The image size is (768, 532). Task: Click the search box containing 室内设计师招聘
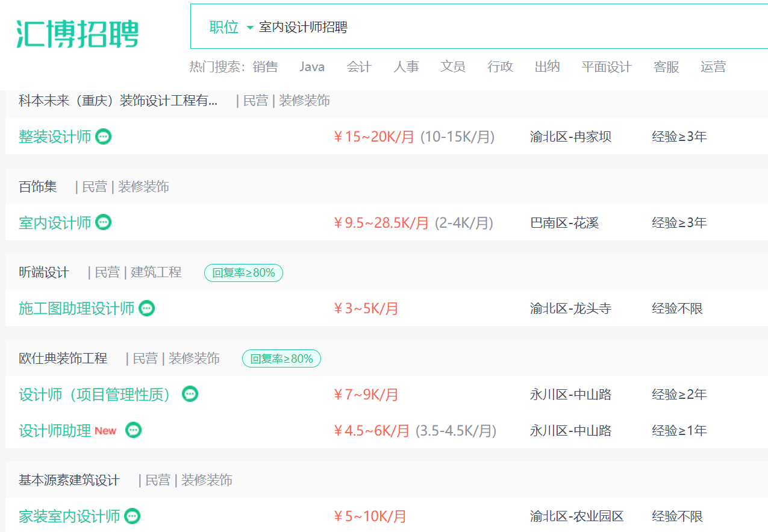(482, 27)
